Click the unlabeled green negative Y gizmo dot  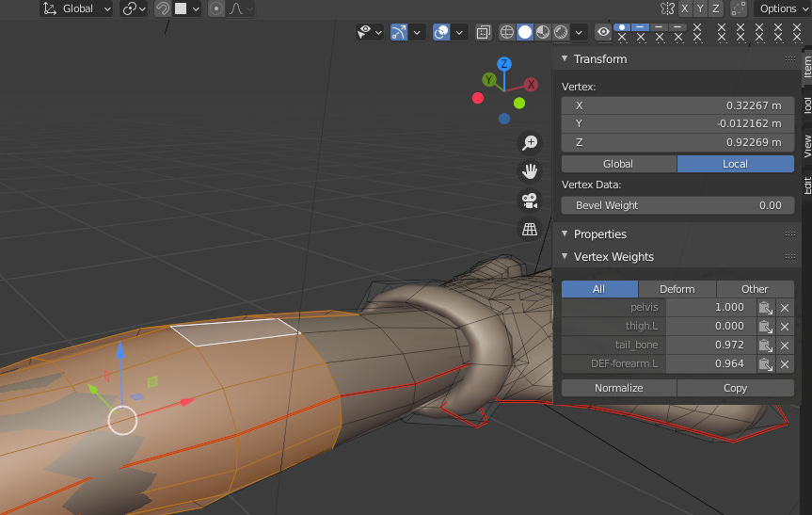[x=519, y=104]
